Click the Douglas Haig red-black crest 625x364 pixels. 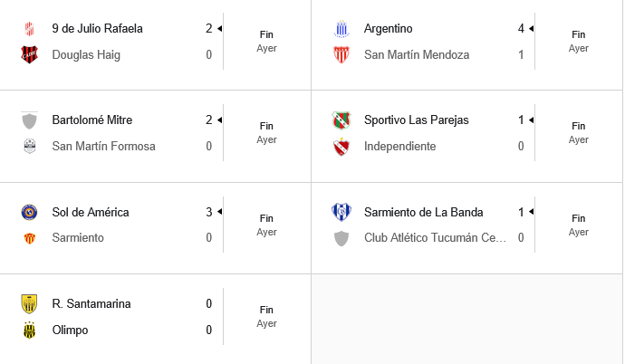(29, 55)
